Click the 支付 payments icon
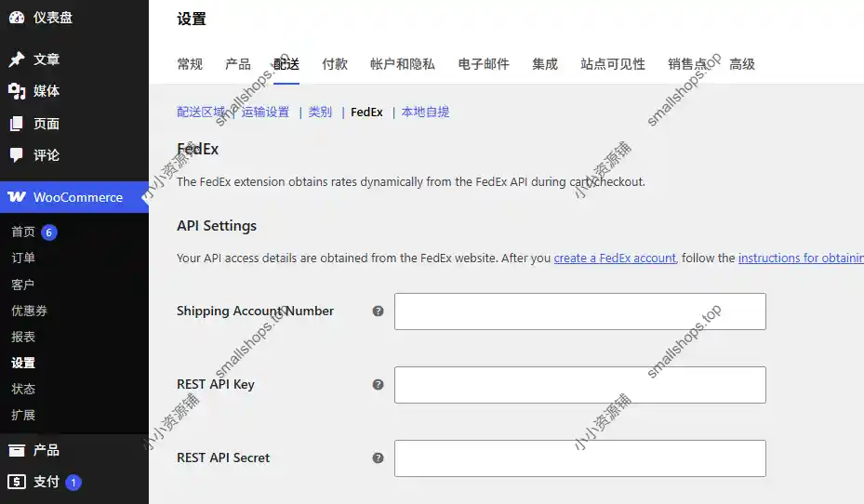This screenshot has width=864, height=504. point(17,482)
